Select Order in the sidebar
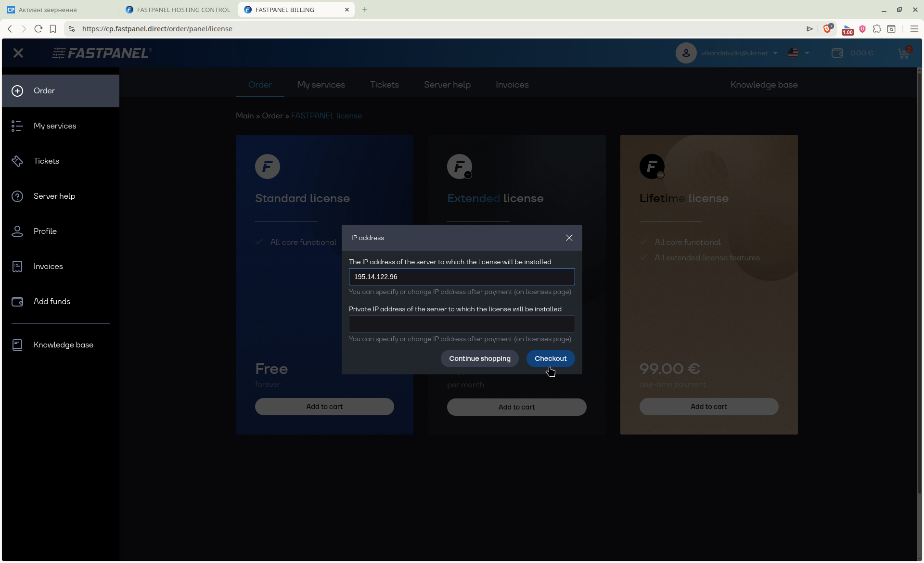 tap(61, 91)
